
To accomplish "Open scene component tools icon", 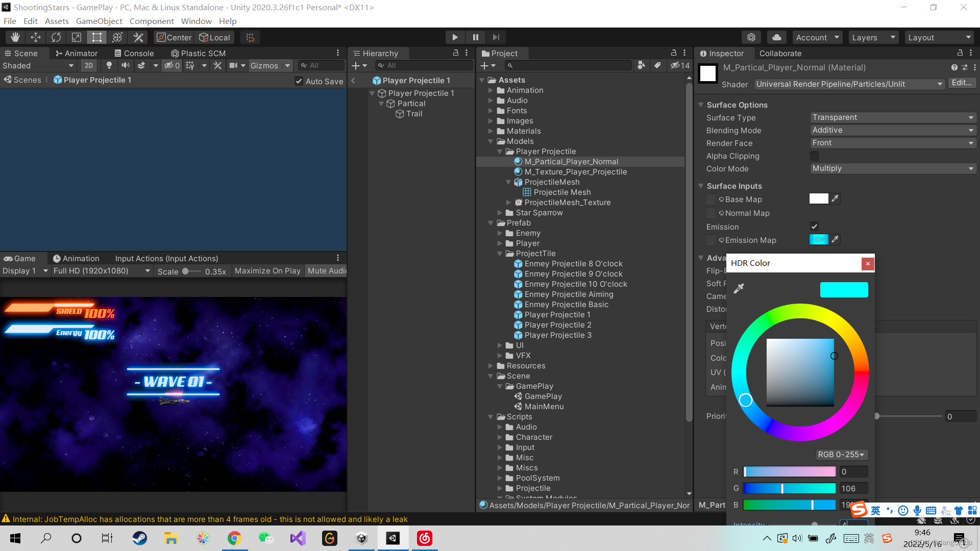I will (217, 65).
